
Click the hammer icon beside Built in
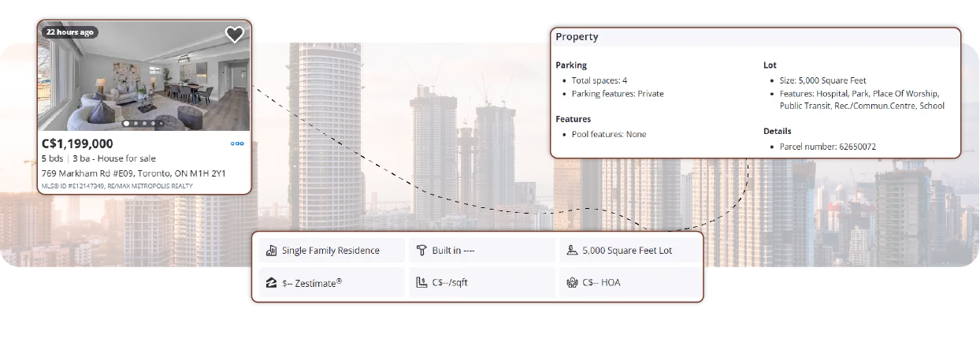click(x=421, y=251)
